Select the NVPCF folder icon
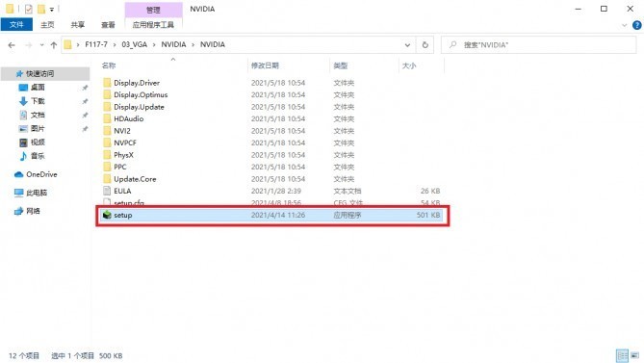The height and width of the screenshot is (363, 644). (x=107, y=143)
